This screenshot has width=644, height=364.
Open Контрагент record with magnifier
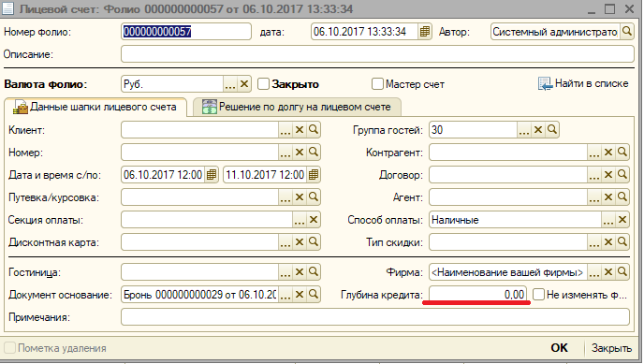[622, 153]
